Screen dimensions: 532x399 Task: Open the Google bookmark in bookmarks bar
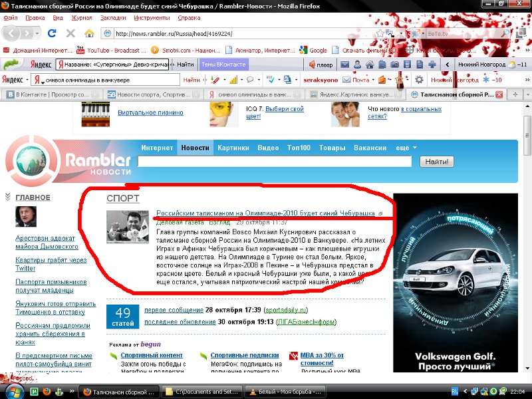313,51
